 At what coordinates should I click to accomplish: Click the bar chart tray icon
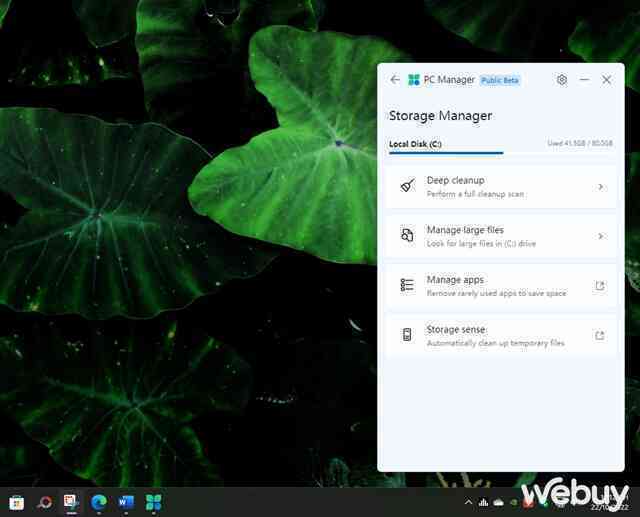point(483,502)
